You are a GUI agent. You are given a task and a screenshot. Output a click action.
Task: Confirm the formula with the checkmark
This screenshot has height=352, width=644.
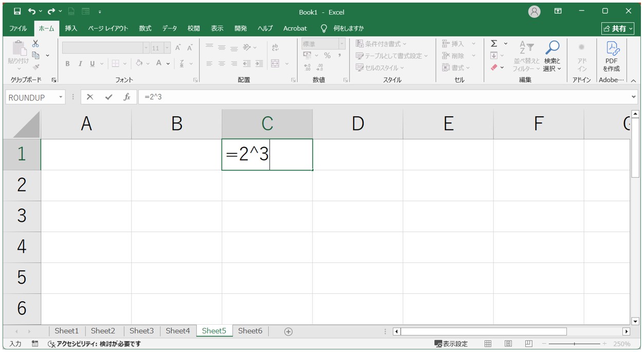(x=108, y=97)
